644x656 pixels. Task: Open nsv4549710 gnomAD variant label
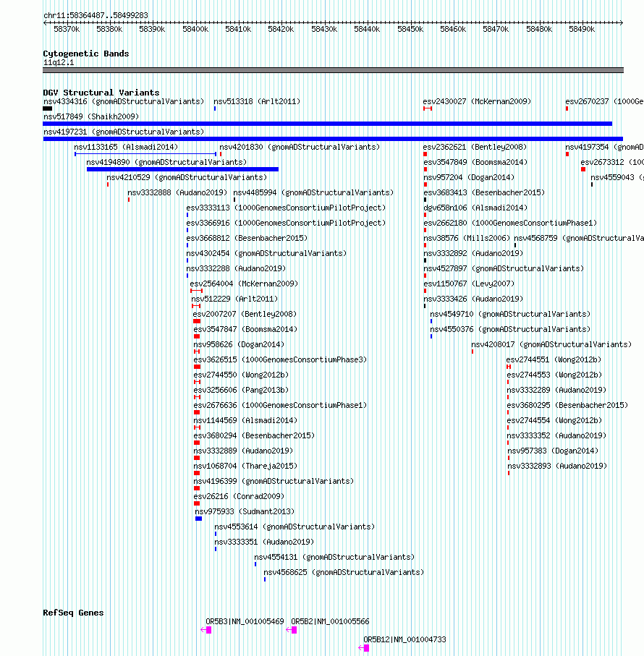510,314
